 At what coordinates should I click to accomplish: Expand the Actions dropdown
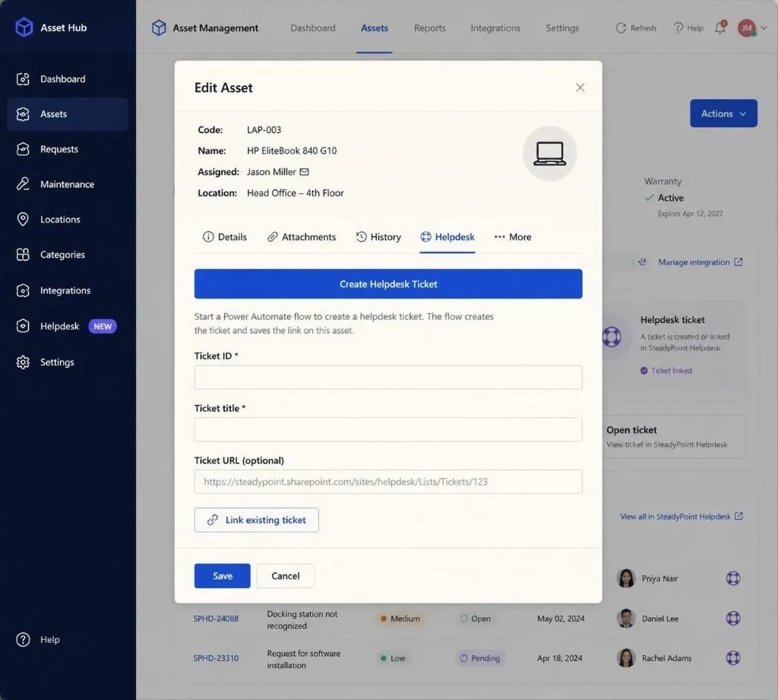(x=723, y=113)
